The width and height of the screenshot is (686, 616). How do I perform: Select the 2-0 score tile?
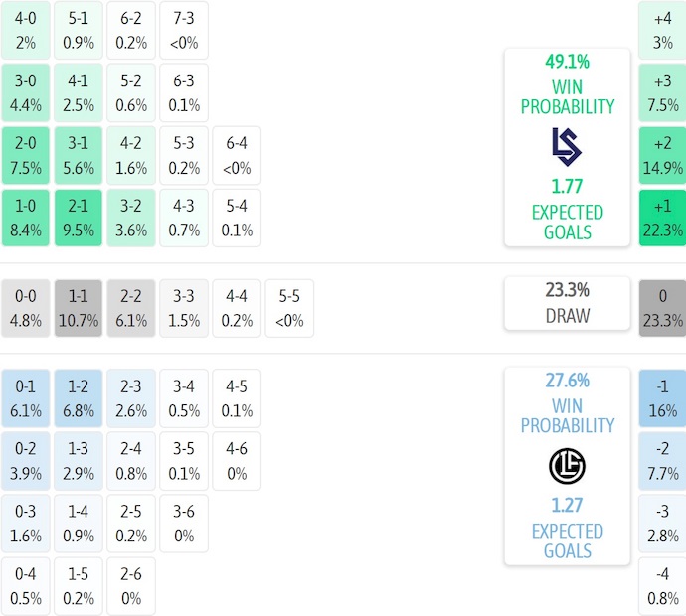pos(27,154)
